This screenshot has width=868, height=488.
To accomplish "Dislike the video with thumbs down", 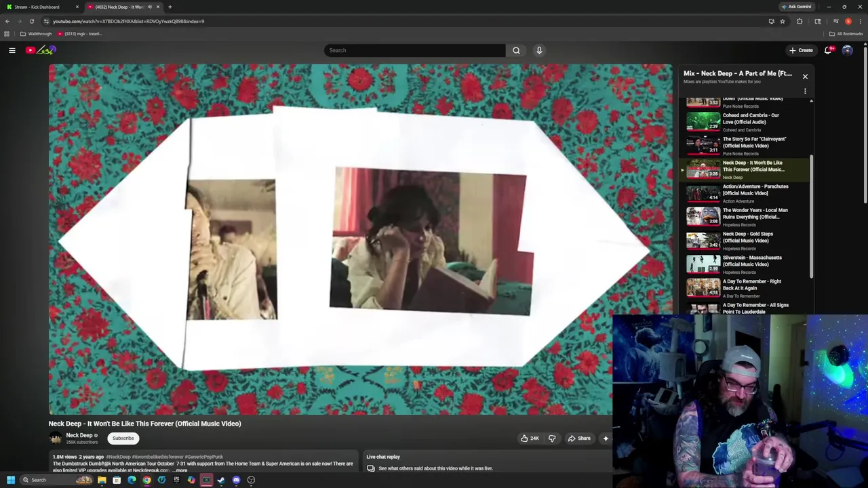I will coord(552,439).
